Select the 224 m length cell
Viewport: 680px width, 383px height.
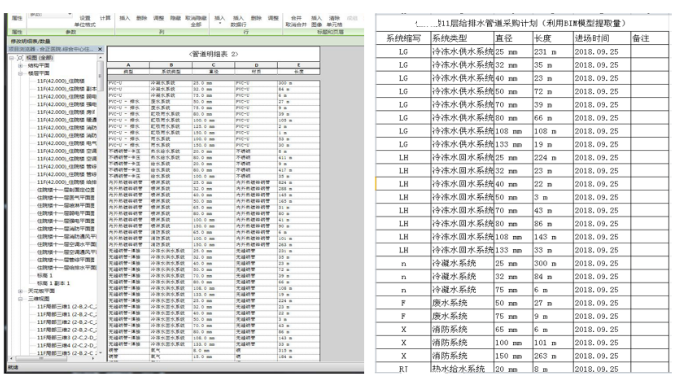[553, 157]
